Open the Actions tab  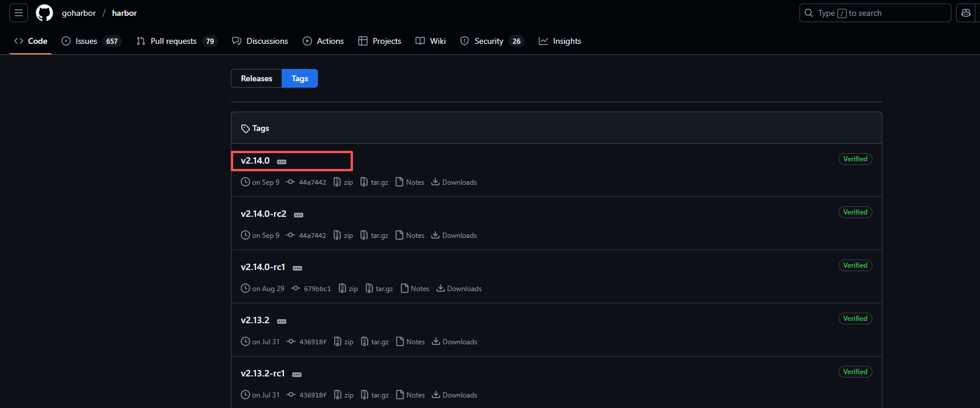click(x=323, y=41)
